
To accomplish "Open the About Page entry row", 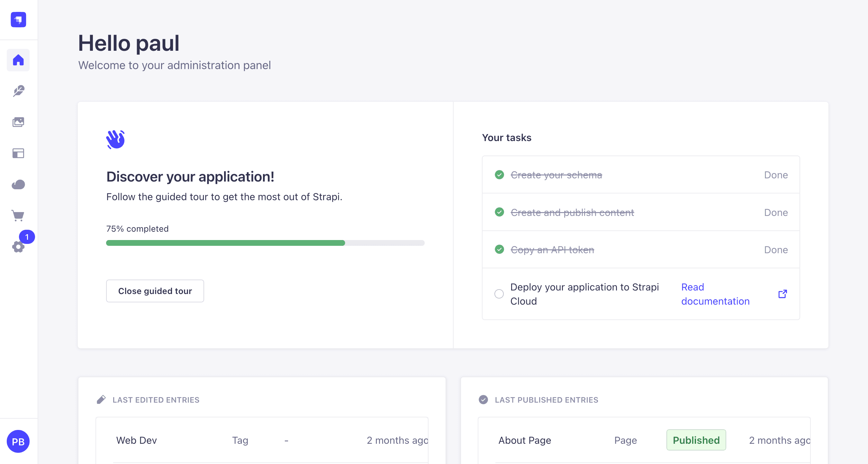I will [644, 441].
